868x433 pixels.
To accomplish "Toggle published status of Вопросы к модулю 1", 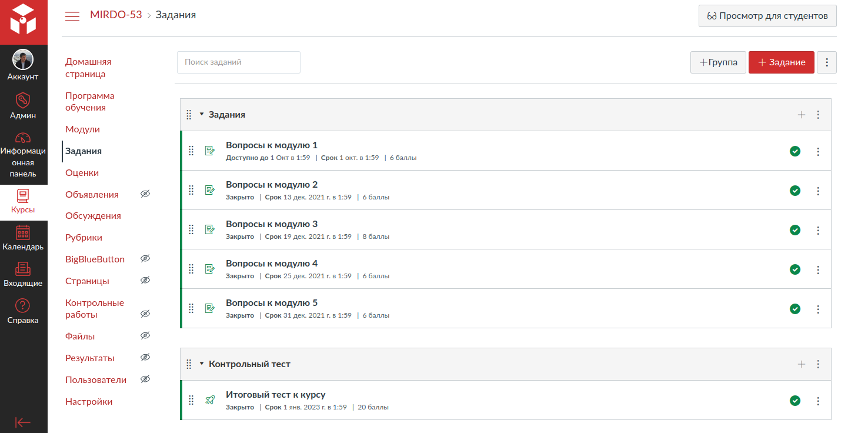I will (795, 151).
